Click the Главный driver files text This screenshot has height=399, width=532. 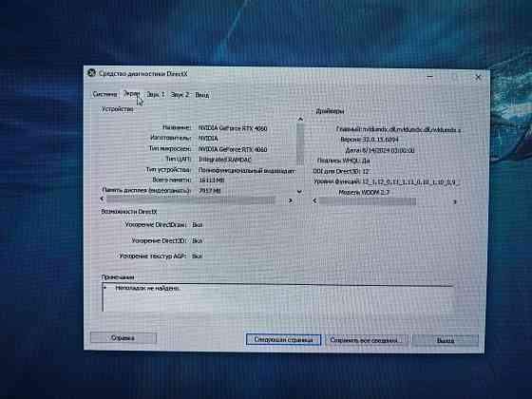(x=411, y=129)
